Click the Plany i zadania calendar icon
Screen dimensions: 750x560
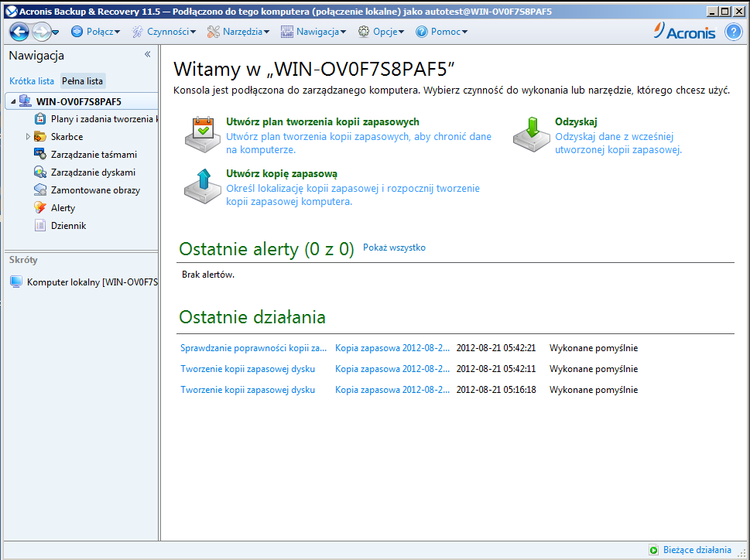point(40,118)
